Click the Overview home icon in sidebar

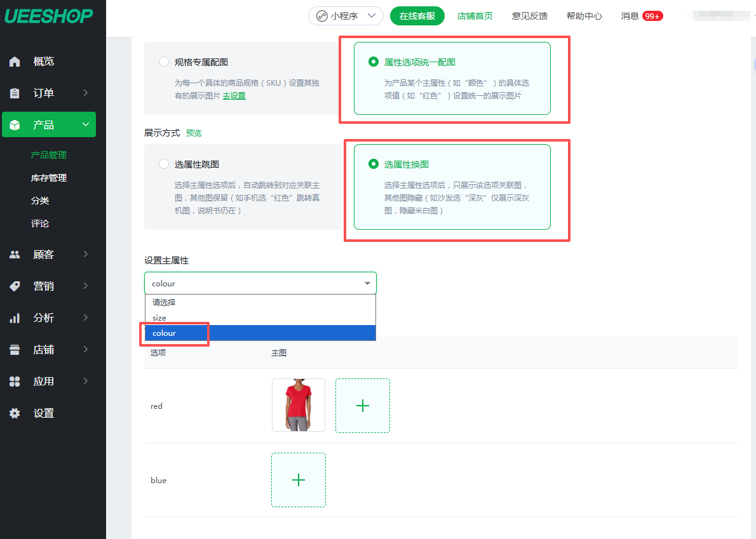point(15,62)
